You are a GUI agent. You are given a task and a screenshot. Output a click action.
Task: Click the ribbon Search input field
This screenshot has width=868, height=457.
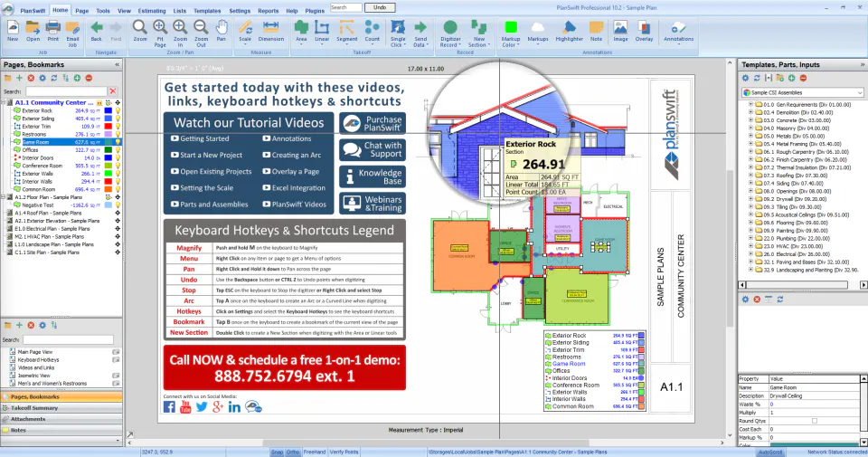(x=346, y=8)
